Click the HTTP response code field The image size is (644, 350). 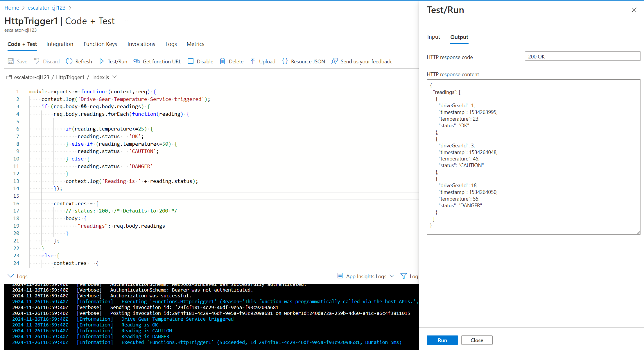tap(582, 56)
